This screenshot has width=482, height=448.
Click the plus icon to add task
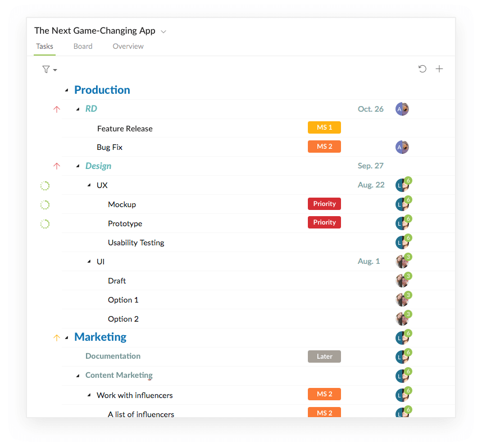[439, 69]
